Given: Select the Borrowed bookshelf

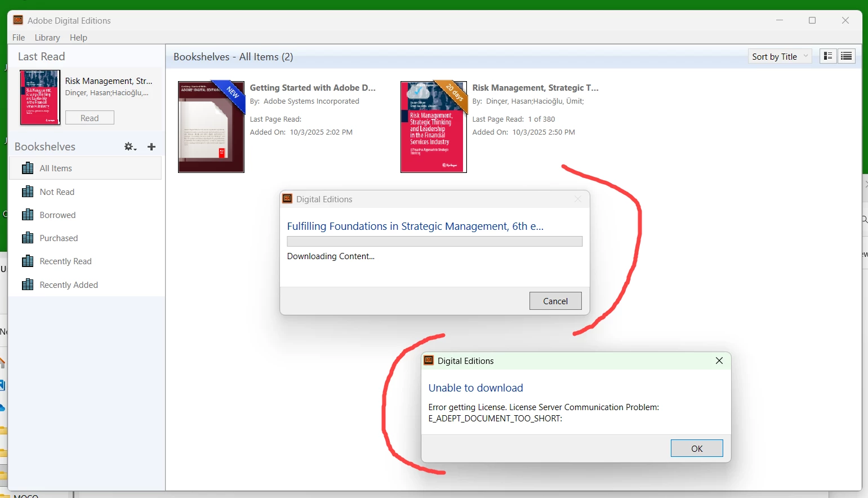Looking at the screenshot, I should (x=86, y=215).
